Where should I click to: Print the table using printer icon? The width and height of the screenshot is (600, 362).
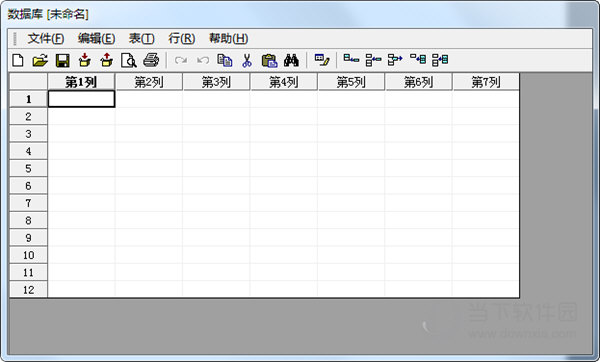(151, 60)
